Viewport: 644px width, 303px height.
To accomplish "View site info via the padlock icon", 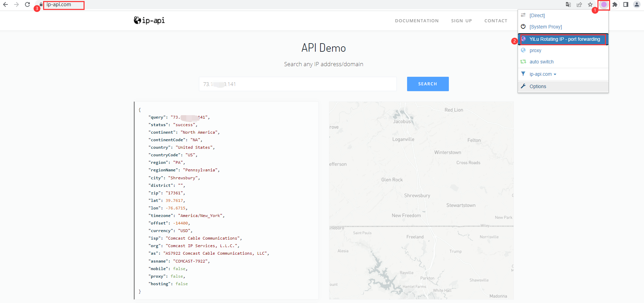I will tap(41, 4).
